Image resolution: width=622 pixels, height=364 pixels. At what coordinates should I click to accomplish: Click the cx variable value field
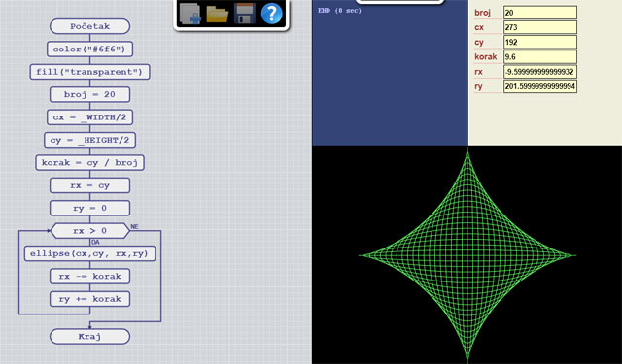[x=540, y=27]
